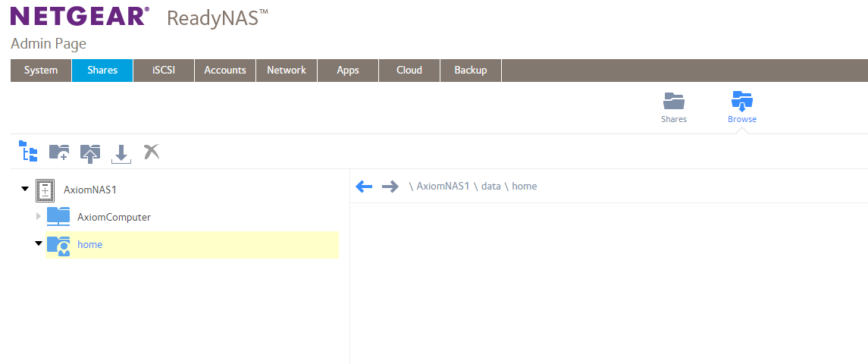Click the Browse label text
The image size is (868, 364).
(x=742, y=119)
